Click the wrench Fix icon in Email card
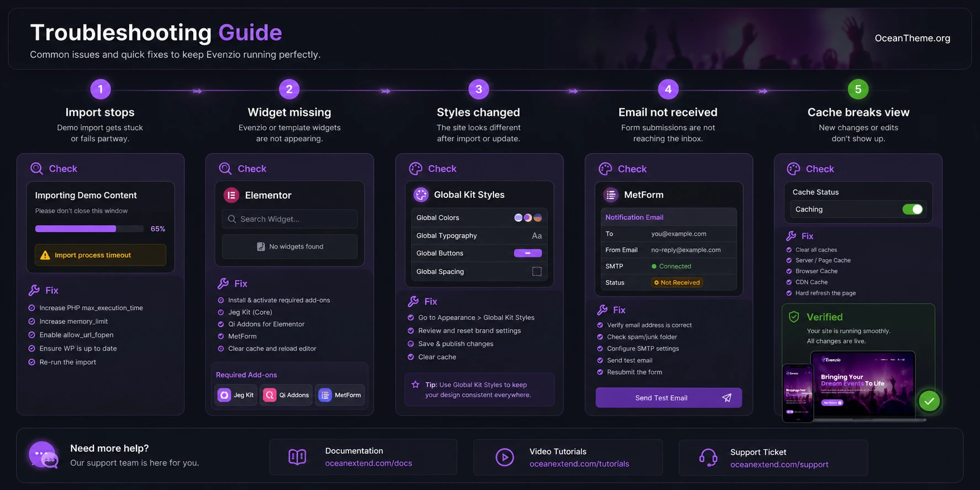The height and width of the screenshot is (490, 980). [x=603, y=310]
